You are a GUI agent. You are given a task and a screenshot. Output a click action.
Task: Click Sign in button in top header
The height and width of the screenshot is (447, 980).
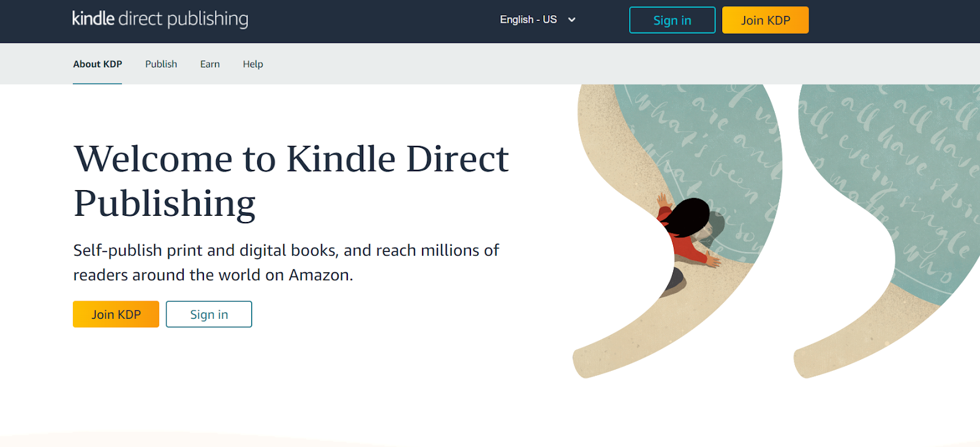click(x=672, y=20)
